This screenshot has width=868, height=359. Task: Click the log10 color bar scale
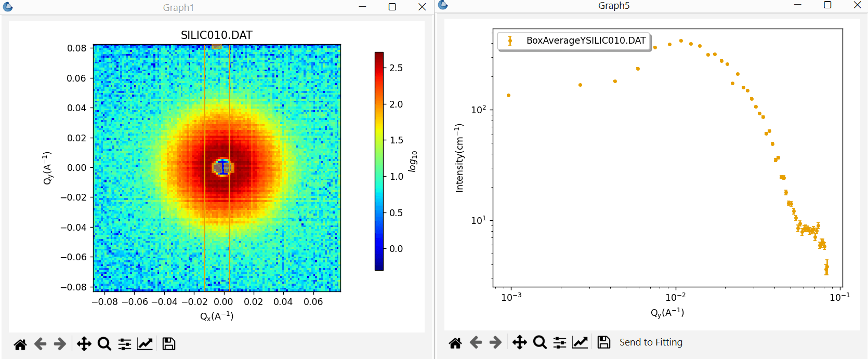[x=379, y=161]
